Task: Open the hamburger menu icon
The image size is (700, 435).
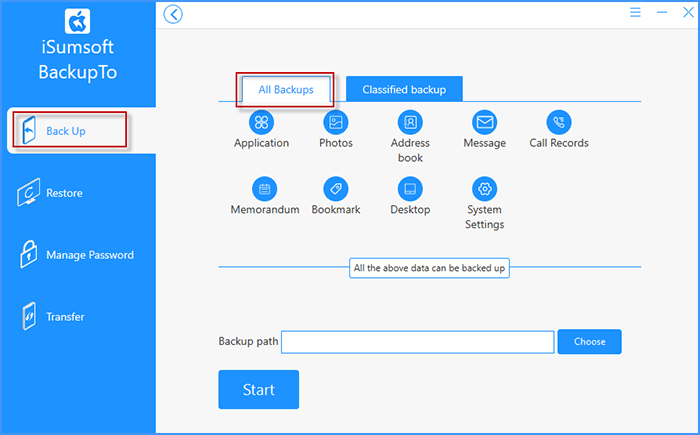Action: [x=635, y=13]
